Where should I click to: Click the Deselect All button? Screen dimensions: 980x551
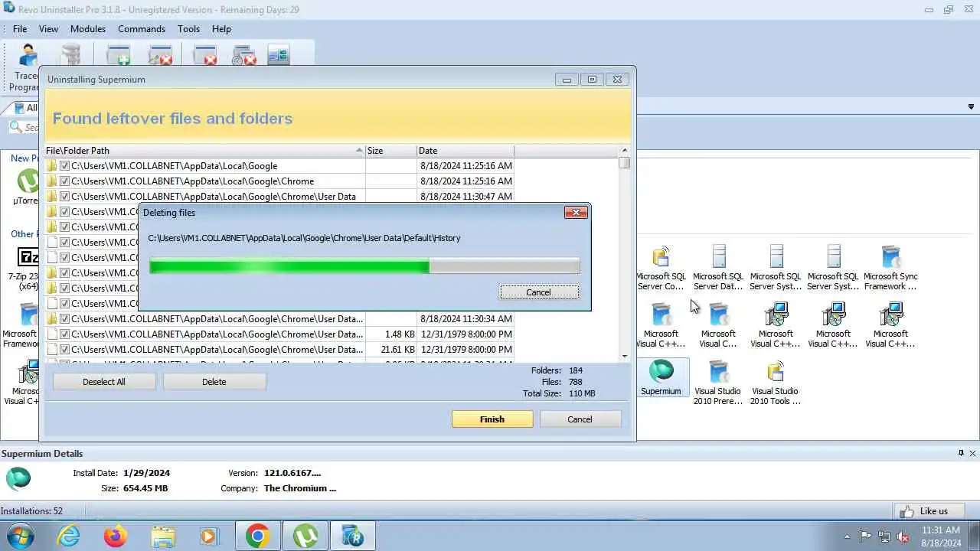[104, 382]
